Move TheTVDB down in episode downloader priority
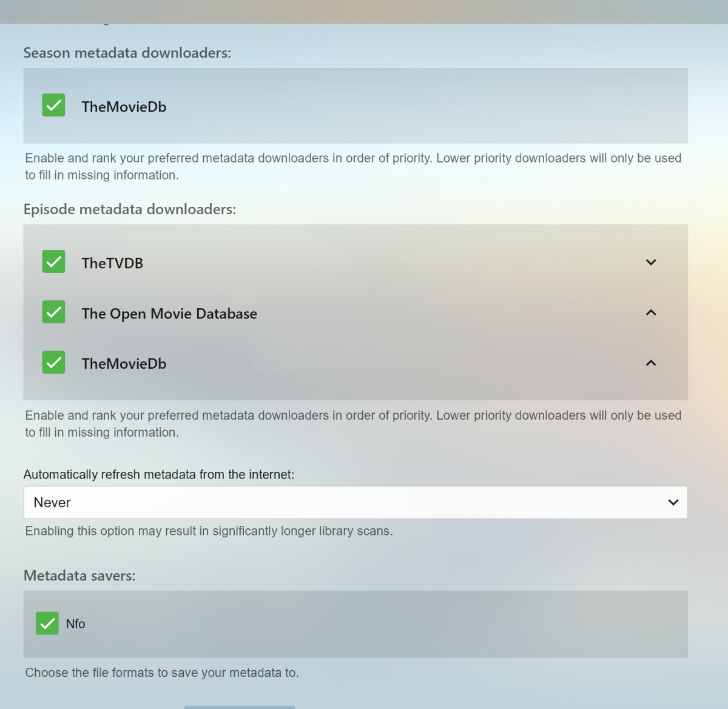Image resolution: width=728 pixels, height=709 pixels. tap(651, 263)
